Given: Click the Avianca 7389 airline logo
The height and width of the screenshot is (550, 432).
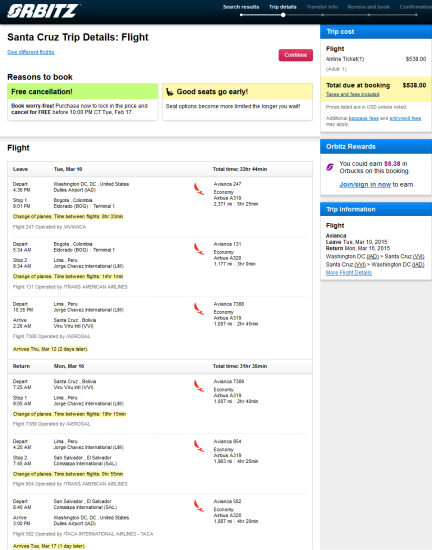Looking at the screenshot, I should pos(199,386).
